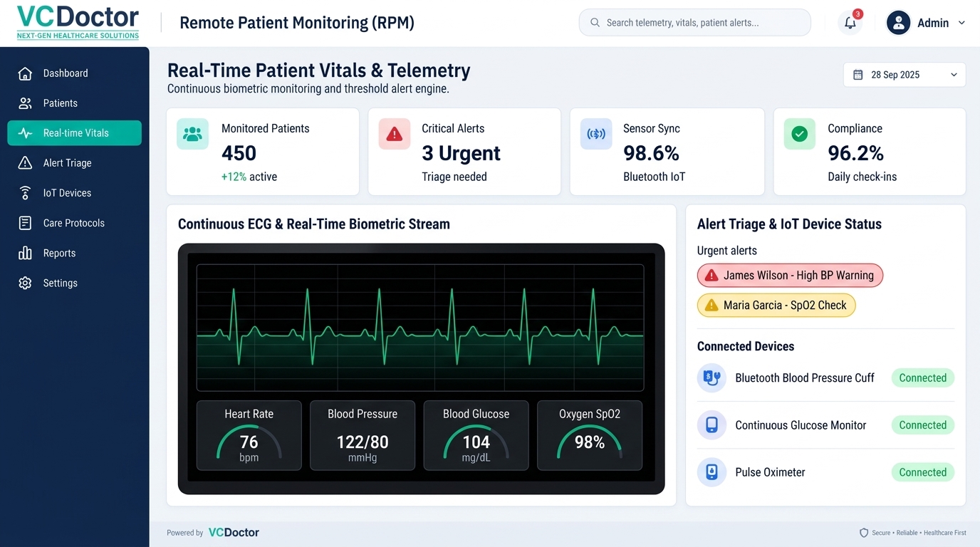Click the search magnifier icon

point(595,23)
